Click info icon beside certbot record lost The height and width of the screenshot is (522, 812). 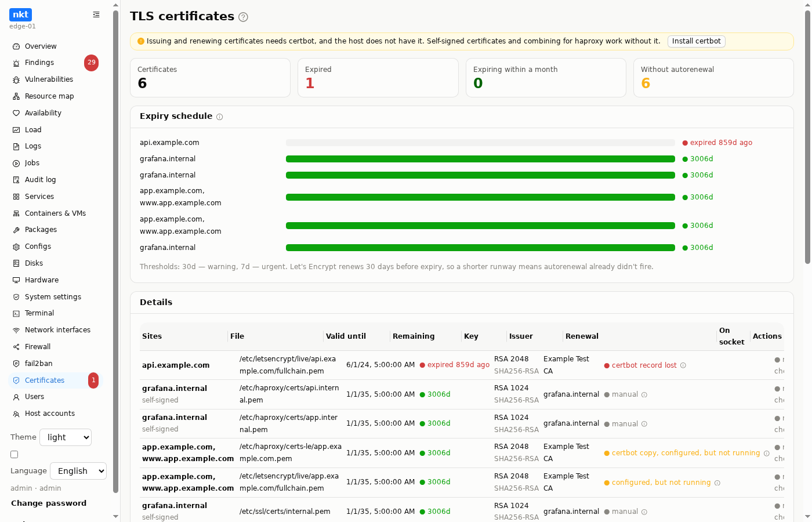[x=683, y=365]
